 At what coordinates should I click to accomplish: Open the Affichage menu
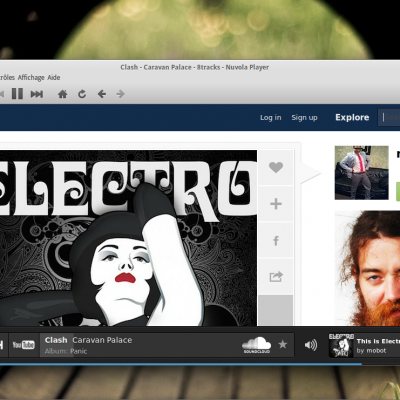tap(31, 78)
